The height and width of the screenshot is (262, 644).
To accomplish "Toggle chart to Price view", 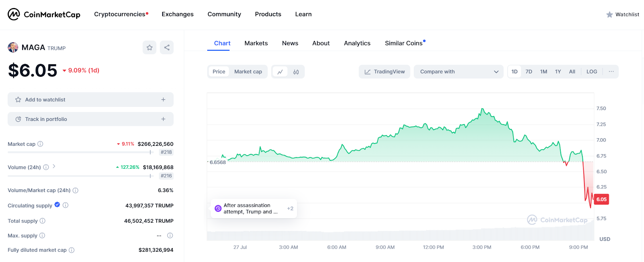I will [x=219, y=72].
